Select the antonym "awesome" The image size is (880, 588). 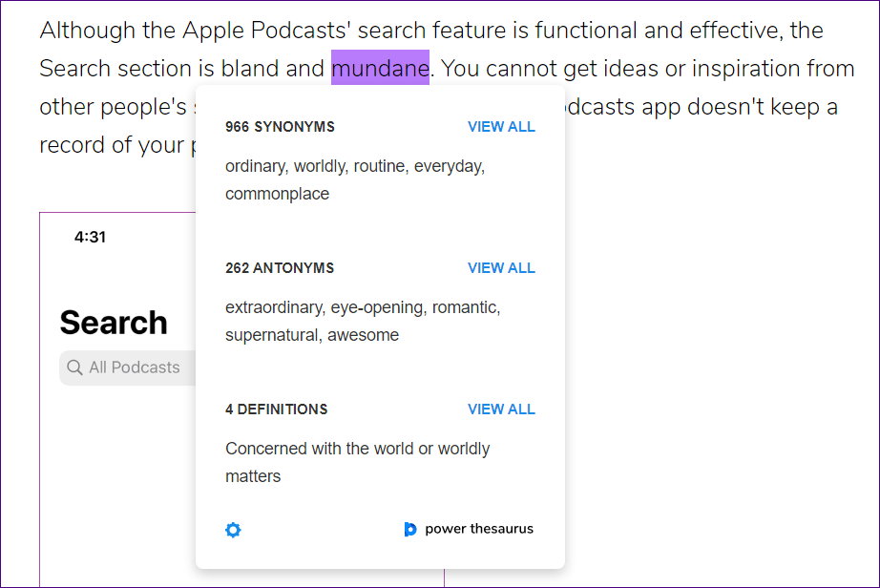(x=364, y=335)
